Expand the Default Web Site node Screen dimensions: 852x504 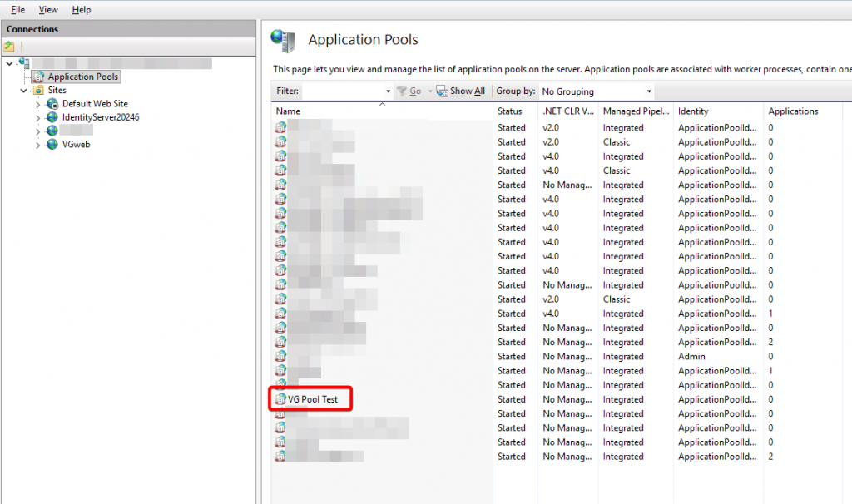point(38,104)
